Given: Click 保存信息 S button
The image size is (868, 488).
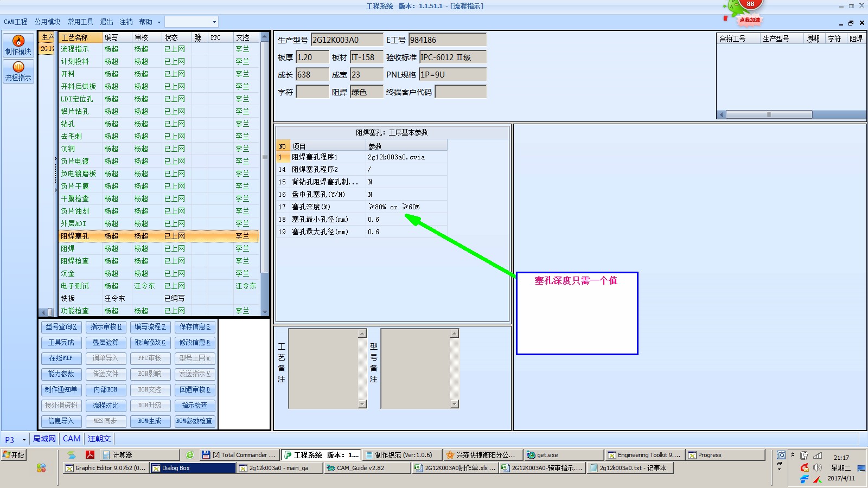Looking at the screenshot, I should (195, 327).
